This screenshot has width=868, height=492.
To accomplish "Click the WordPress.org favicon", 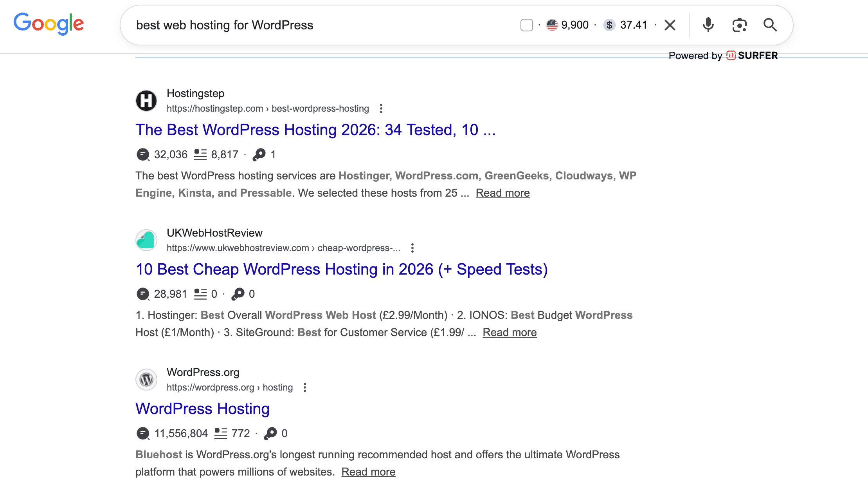I will click(146, 379).
